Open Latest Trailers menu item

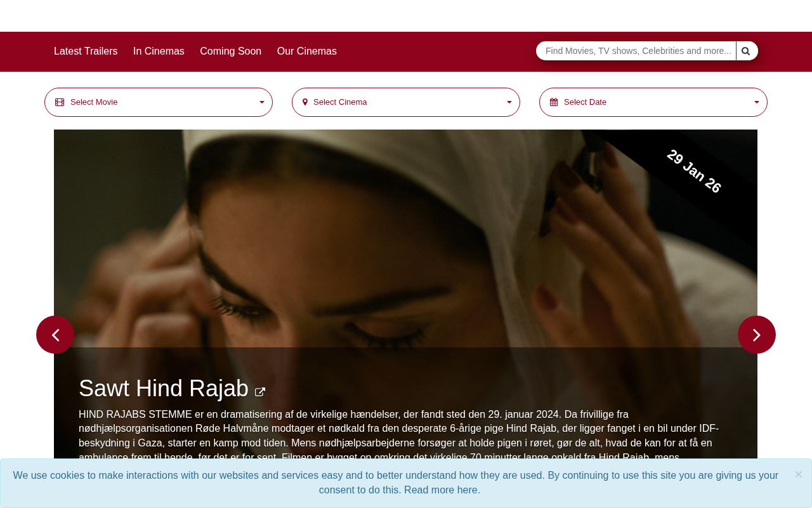(x=86, y=51)
